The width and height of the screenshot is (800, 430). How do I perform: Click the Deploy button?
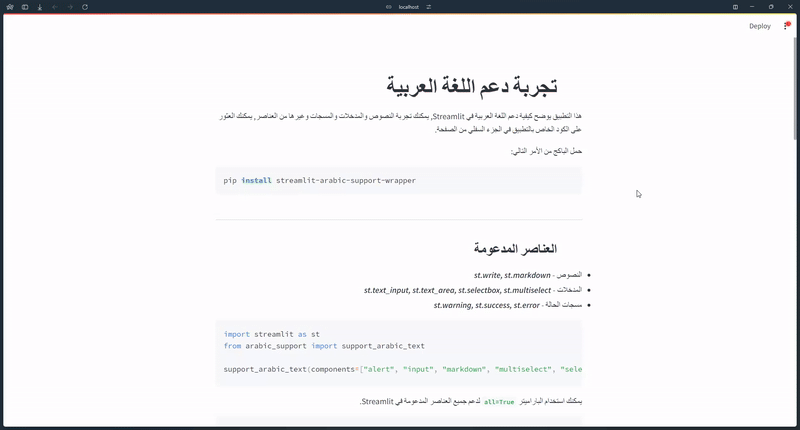tap(760, 26)
